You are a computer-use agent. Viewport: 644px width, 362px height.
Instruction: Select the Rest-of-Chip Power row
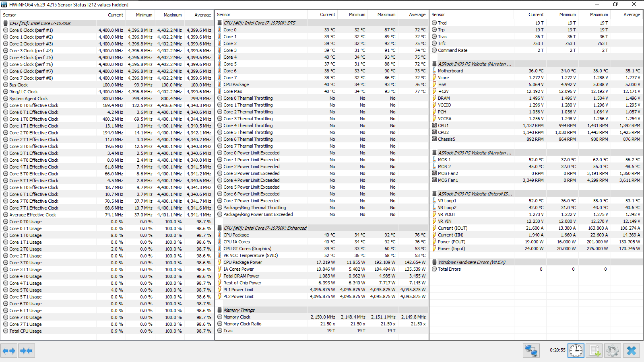tap(322, 283)
